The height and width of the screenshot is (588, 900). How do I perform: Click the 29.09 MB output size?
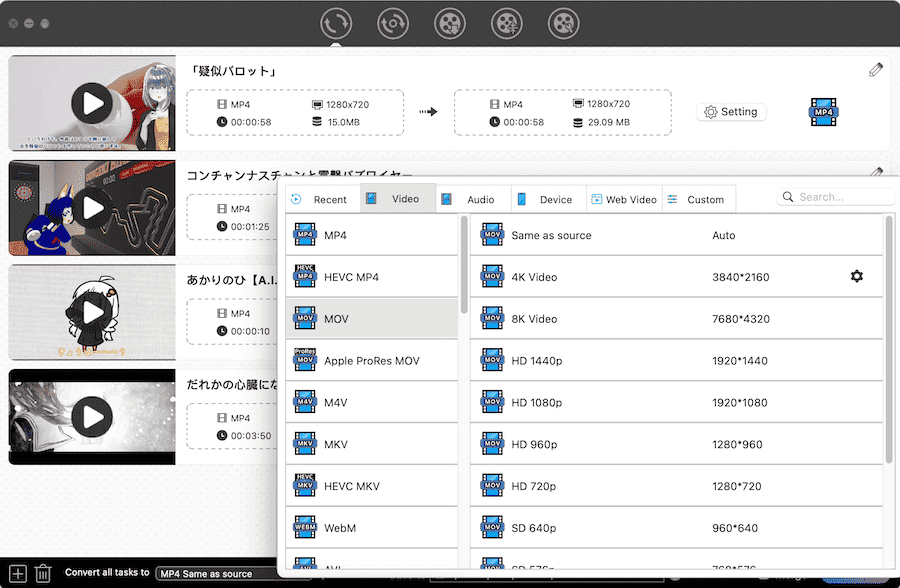pos(608,122)
